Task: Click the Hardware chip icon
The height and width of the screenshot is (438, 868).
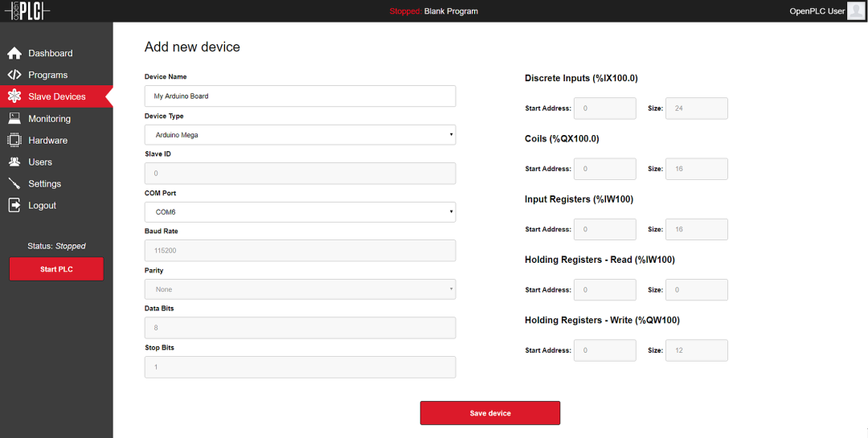Action: coord(14,140)
